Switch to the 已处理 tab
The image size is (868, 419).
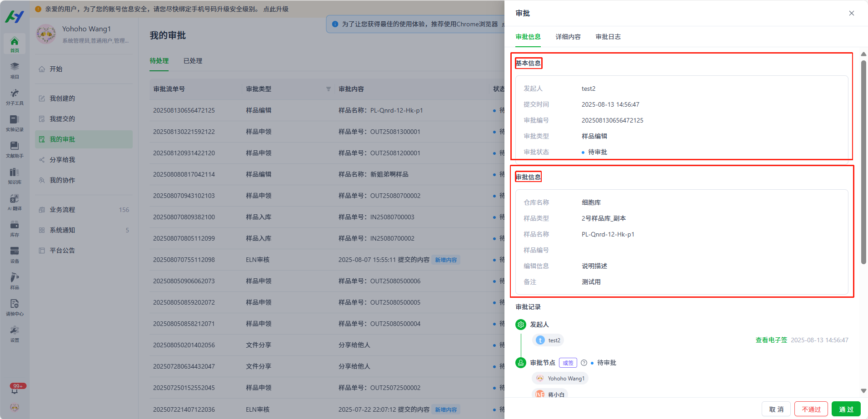coord(193,60)
